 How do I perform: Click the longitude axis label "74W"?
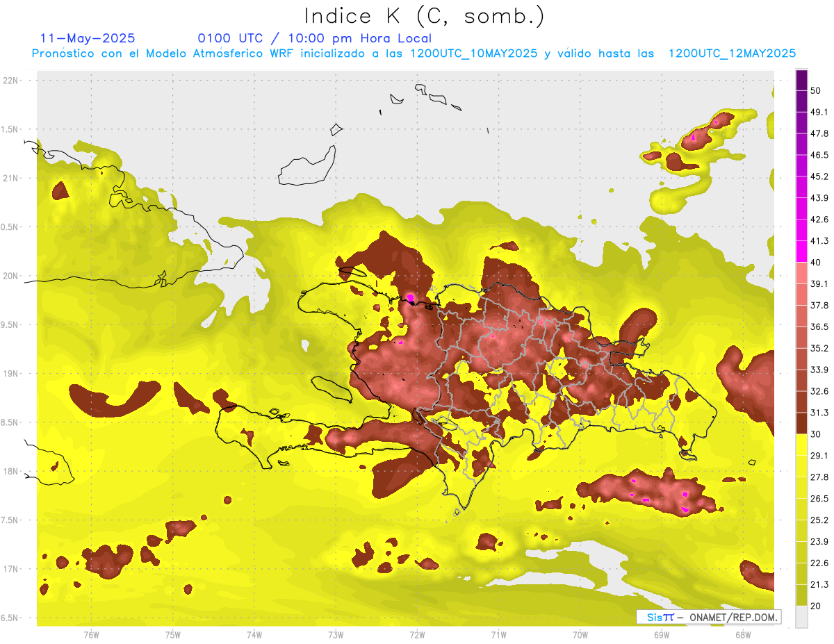point(254,634)
